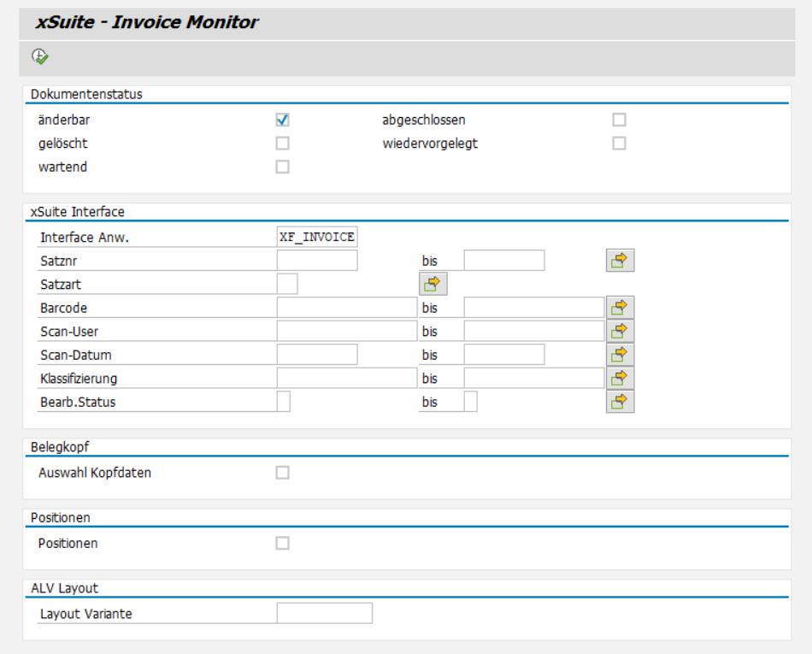
Task: Uncheck the änderbar document status
Action: (281, 119)
